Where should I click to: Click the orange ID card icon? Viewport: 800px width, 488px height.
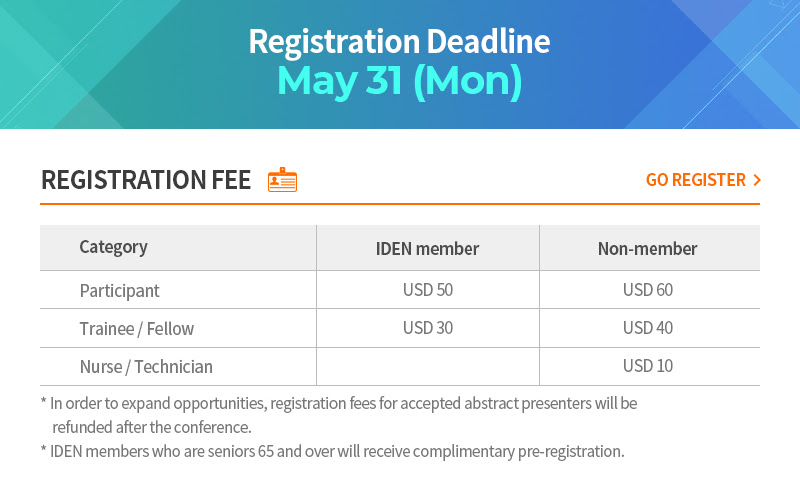pyautogui.click(x=282, y=180)
